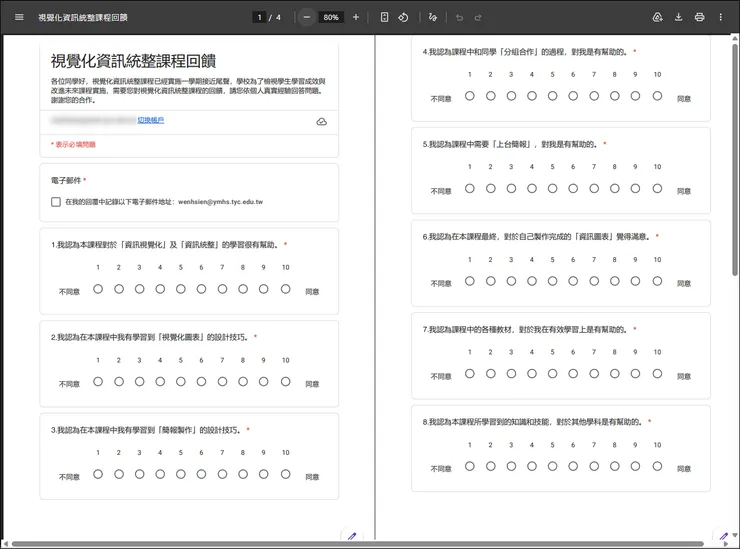Click the undo arrow in toolbar

point(459,17)
